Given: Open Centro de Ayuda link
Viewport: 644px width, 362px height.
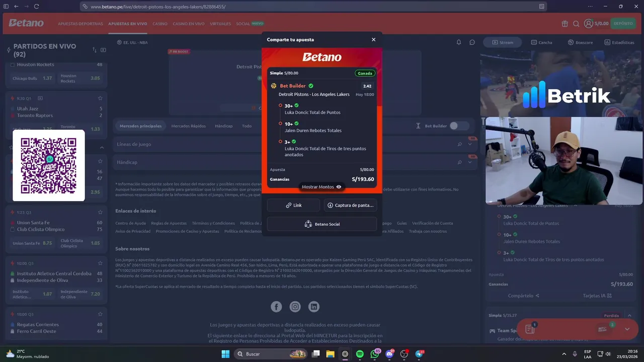Looking at the screenshot, I should (x=130, y=223).
